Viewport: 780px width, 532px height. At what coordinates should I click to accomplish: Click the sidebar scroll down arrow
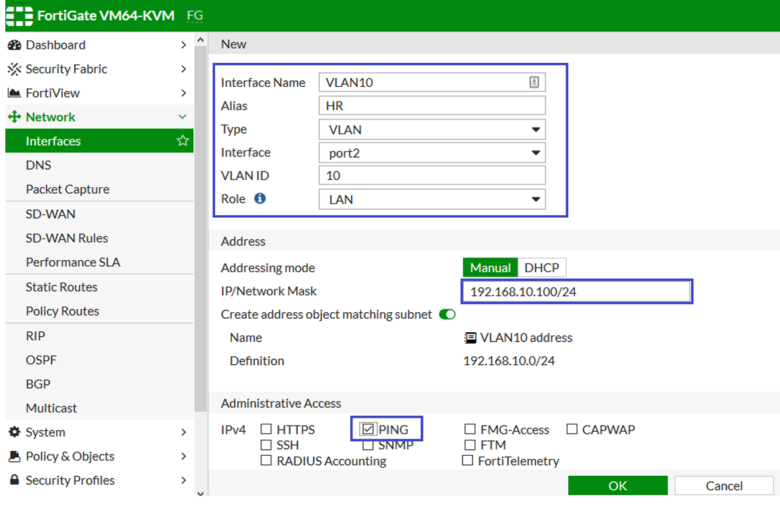pyautogui.click(x=201, y=493)
